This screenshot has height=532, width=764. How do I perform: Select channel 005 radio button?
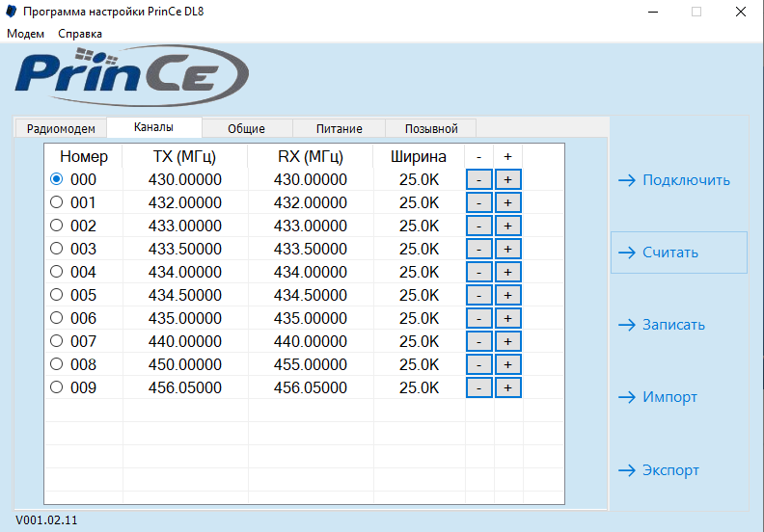tap(57, 295)
